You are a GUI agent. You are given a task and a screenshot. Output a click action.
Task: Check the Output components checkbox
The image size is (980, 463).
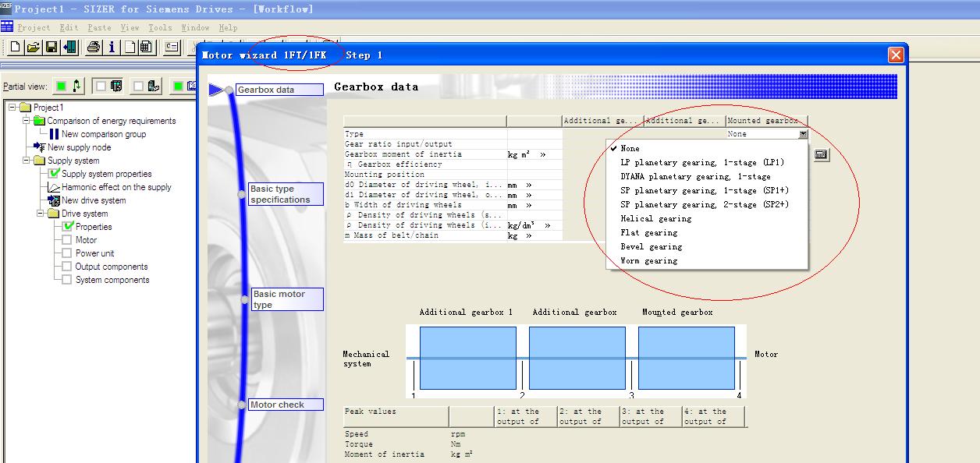click(67, 267)
